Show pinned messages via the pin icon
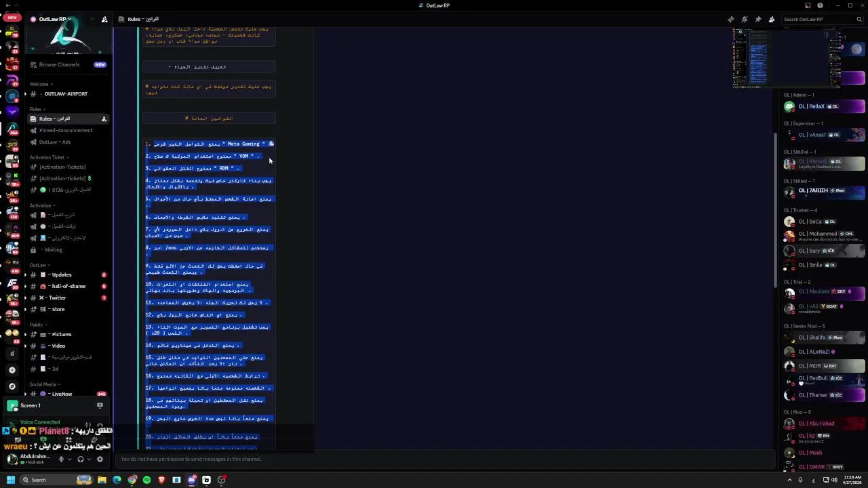Screen dimensions: 868x488 coord(758,19)
